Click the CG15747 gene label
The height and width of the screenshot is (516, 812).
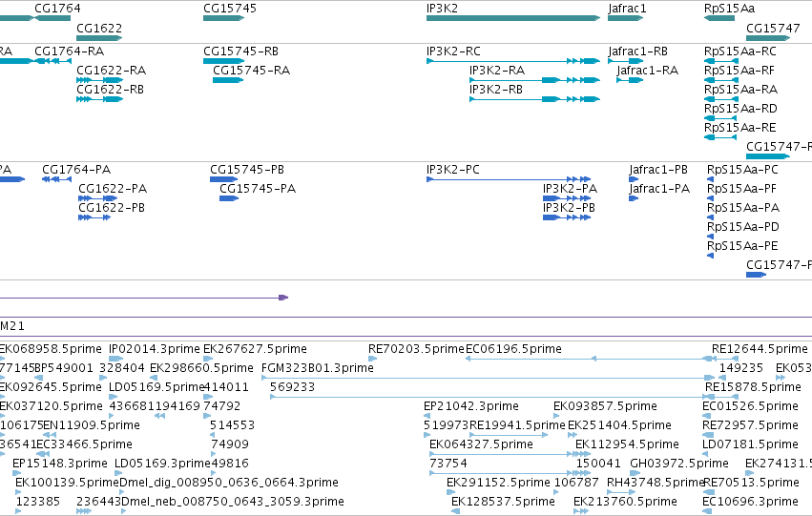coord(773,28)
